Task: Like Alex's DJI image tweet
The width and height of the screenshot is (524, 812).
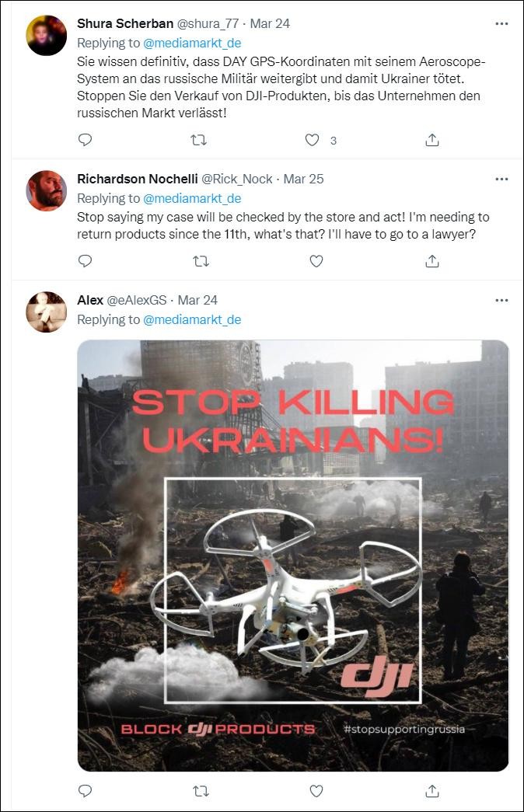Action: click(316, 791)
